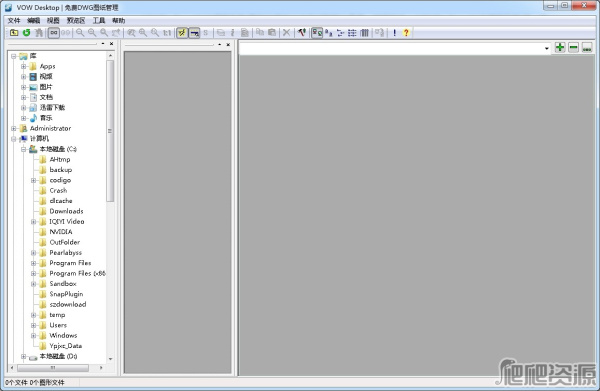Expand the 本地磁盘 (D:) node
This screenshot has height=391, width=600.
coord(24,356)
